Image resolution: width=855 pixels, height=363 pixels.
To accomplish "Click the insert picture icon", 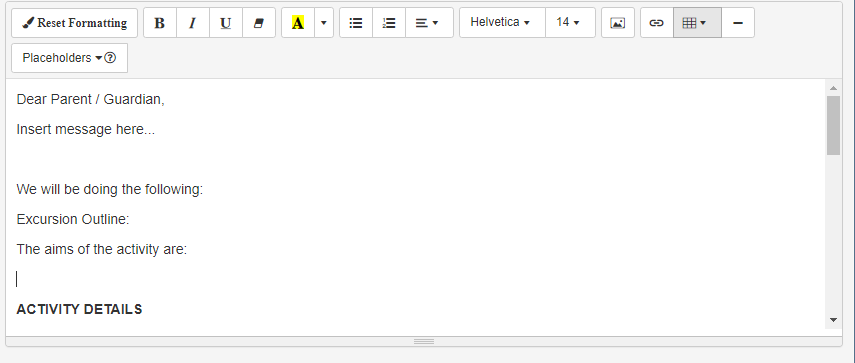I will pyautogui.click(x=618, y=23).
